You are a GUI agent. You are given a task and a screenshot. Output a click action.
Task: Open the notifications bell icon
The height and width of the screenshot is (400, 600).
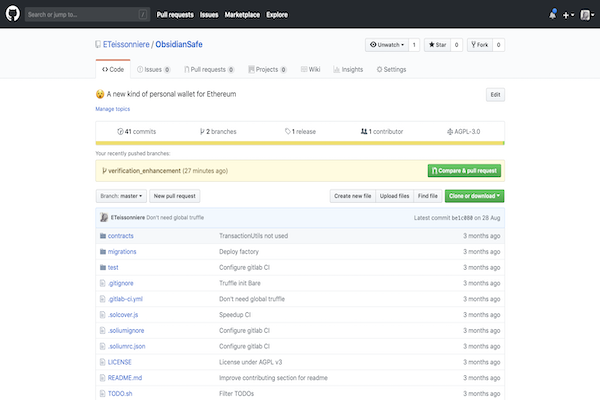pyautogui.click(x=553, y=15)
